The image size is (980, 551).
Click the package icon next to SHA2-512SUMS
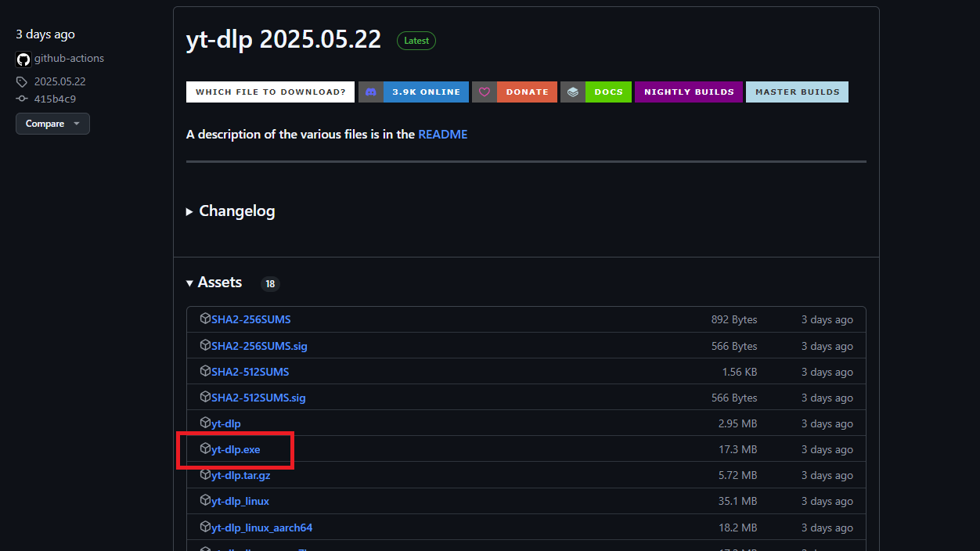[x=205, y=371]
